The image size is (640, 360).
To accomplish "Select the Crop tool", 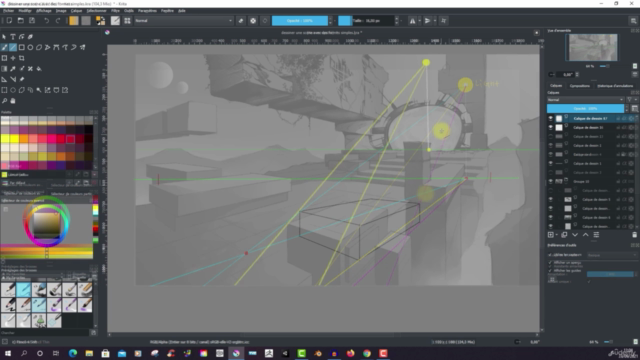I will click(x=22, y=58).
